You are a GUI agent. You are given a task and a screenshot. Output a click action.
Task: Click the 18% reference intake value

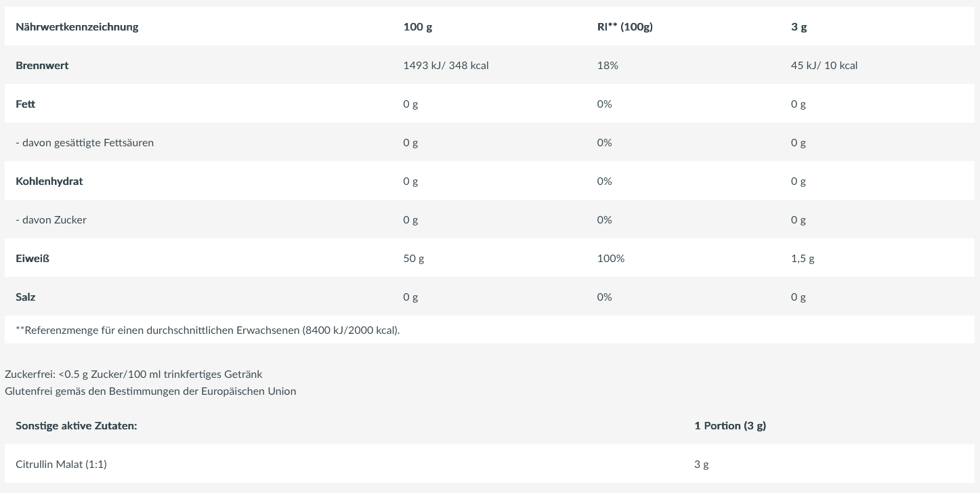pyautogui.click(x=608, y=66)
